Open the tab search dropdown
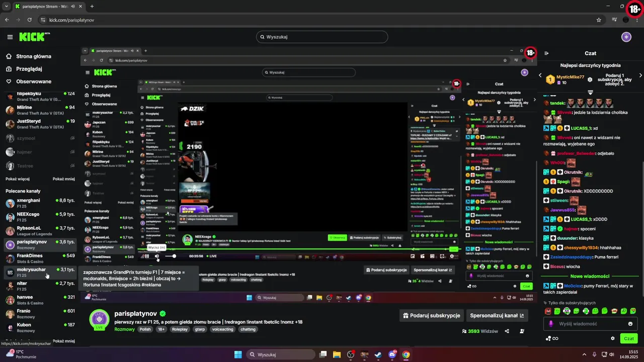644x362 pixels. pos(6,7)
